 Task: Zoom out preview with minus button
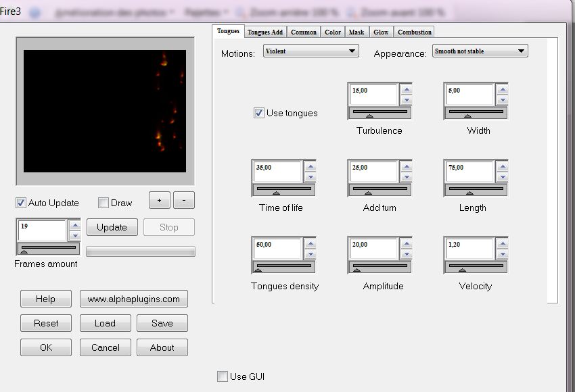[184, 200]
